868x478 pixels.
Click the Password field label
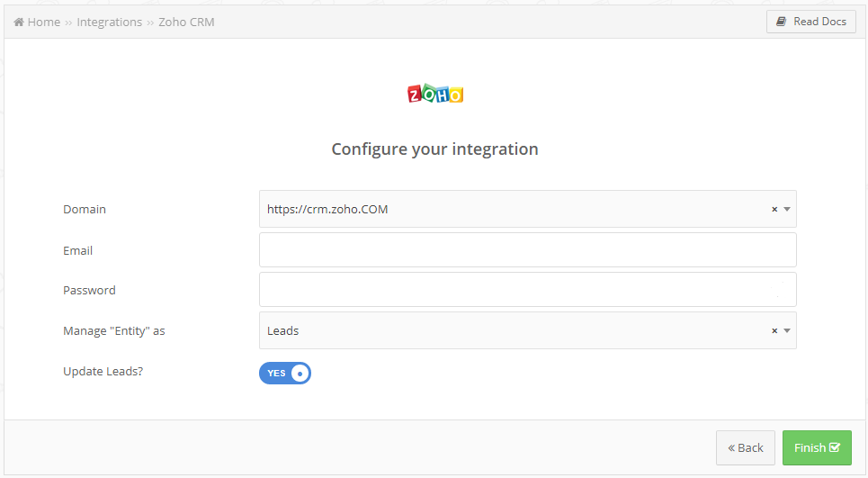[89, 290]
